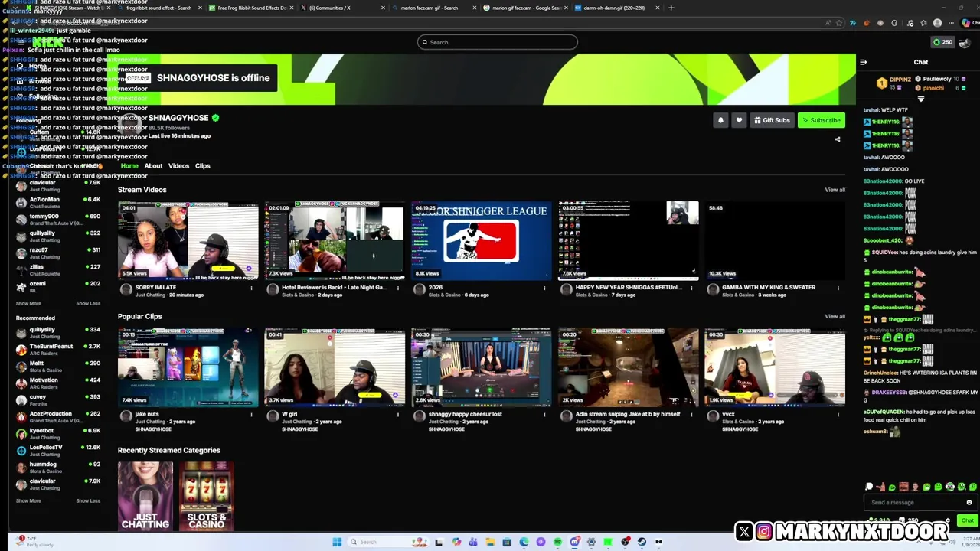Open options menu for 2026 video
The height and width of the screenshot is (551, 980).
pyautogui.click(x=544, y=289)
